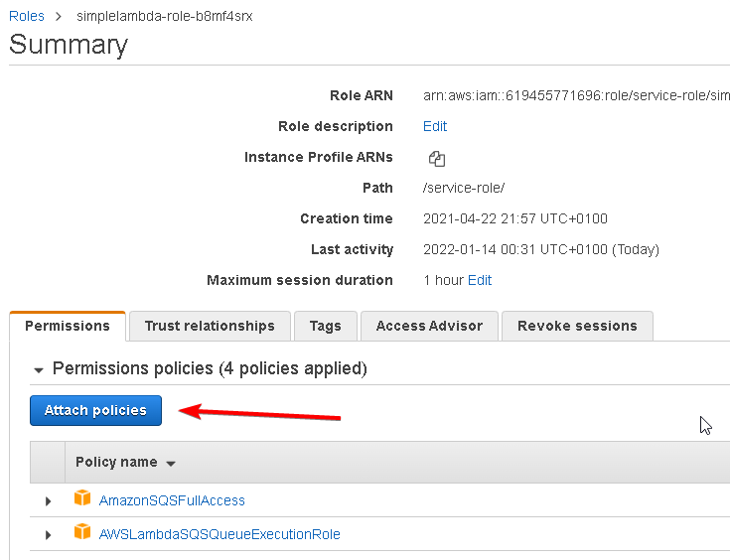This screenshot has width=730, height=560.
Task: Edit the maximum session duration
Action: [480, 280]
